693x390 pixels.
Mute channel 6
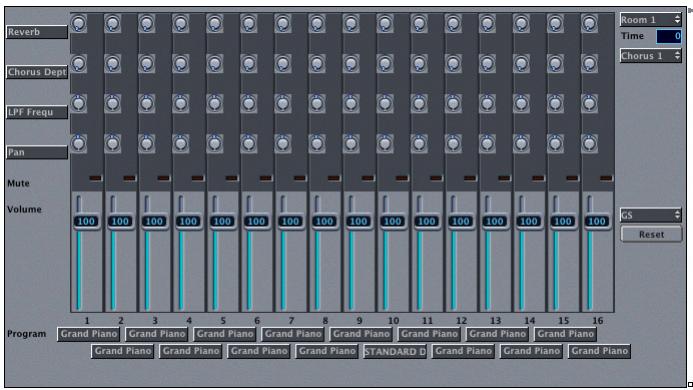[x=266, y=178]
